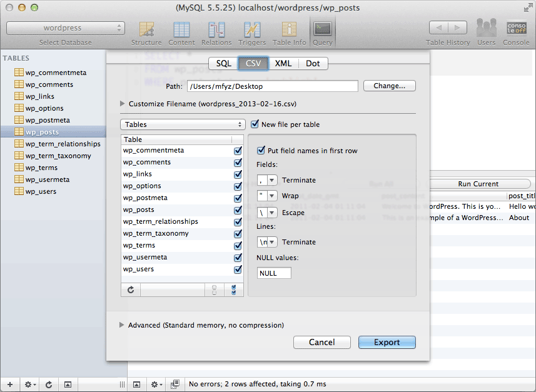Go back in Table History
This screenshot has width=536, height=392.
tap(439, 28)
